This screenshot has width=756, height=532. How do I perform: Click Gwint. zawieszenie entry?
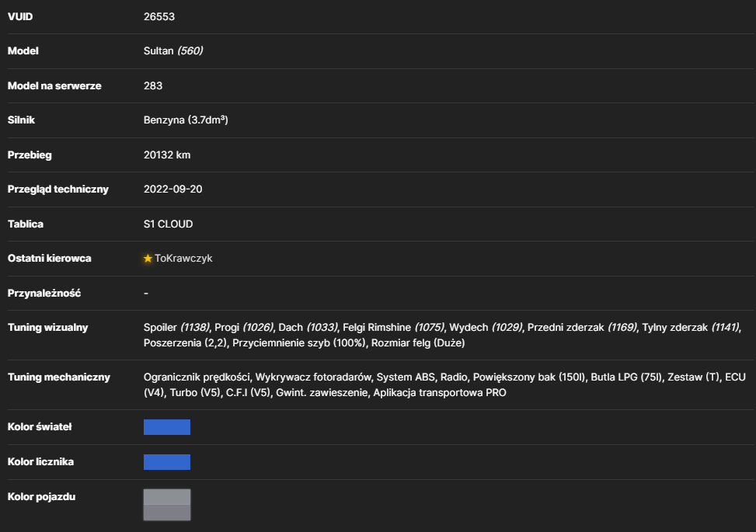point(322,392)
